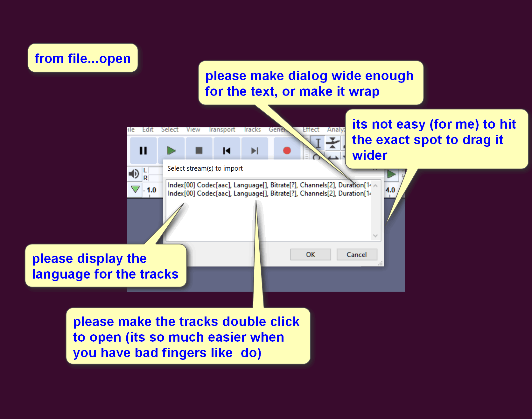Start playback with the green Play button

171,151
